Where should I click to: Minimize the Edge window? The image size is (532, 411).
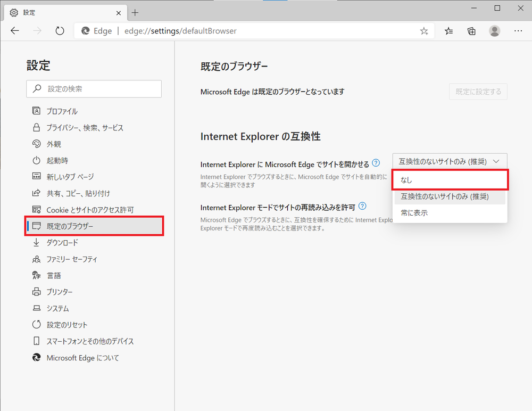[474, 8]
